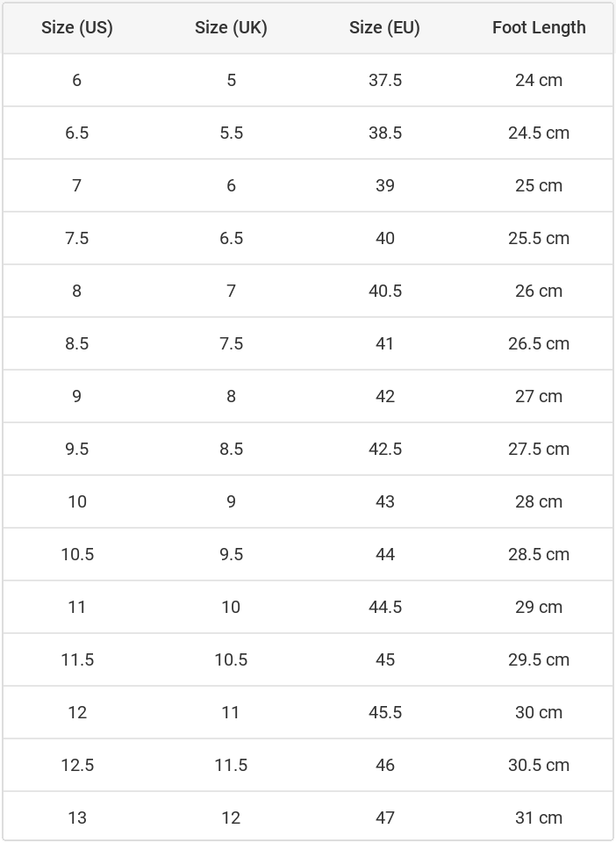Click the Size (US) column header

click(x=77, y=27)
